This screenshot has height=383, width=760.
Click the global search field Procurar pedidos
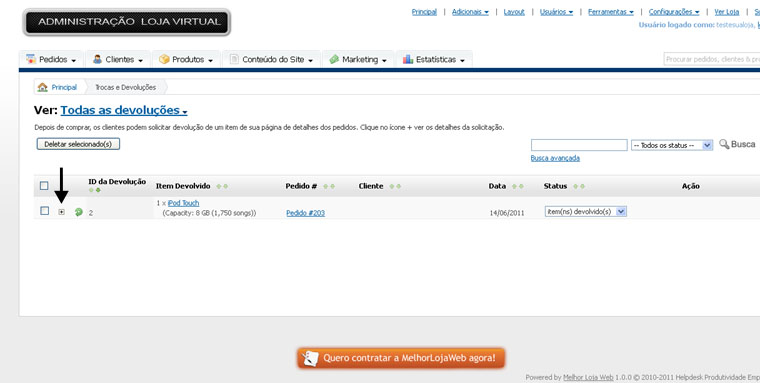[712, 59]
